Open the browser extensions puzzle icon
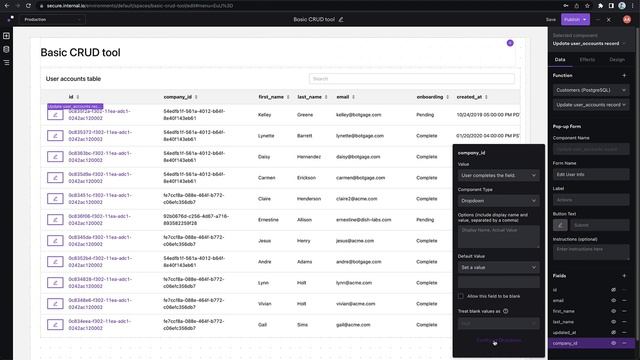Viewport: 640px width, 360px height. (x=600, y=6)
